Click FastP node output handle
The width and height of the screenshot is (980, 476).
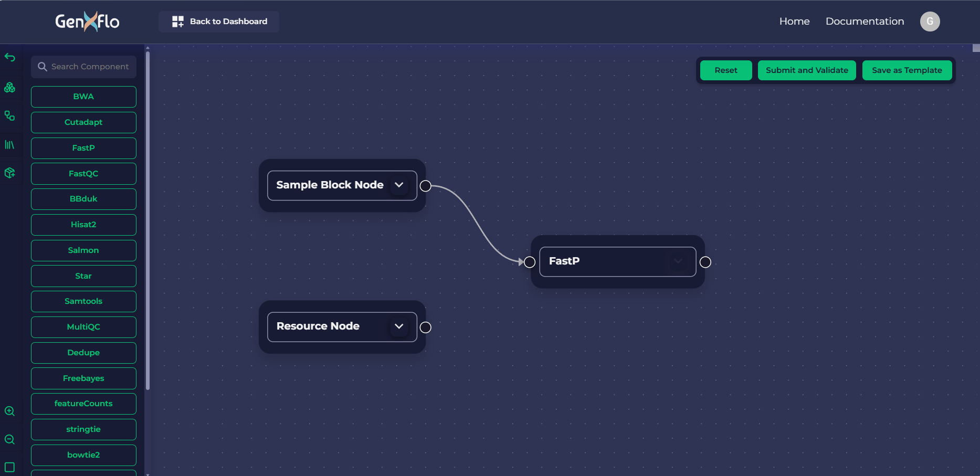705,262
